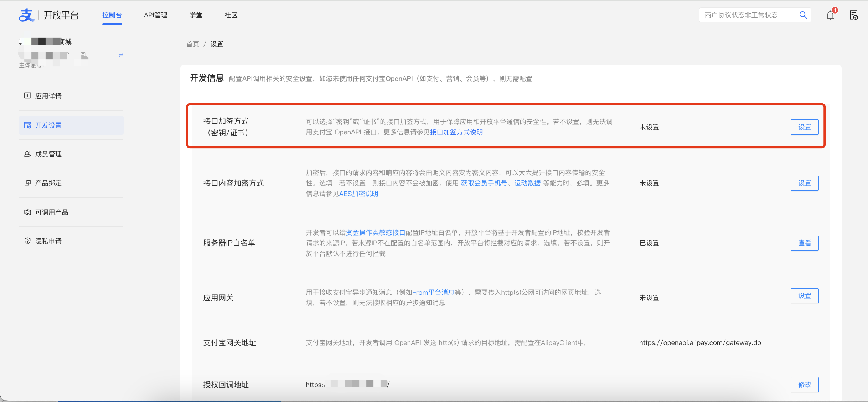Click 查看 button for 服务器IP白名单

pos(804,243)
